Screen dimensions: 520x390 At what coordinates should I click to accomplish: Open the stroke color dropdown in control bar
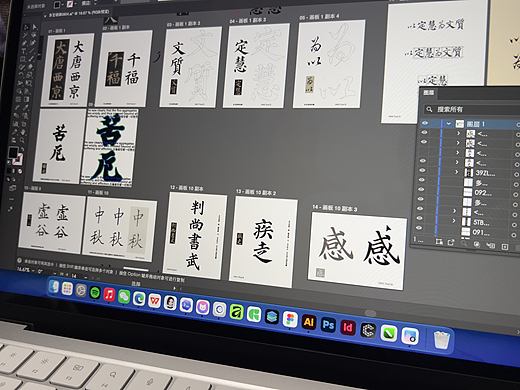(75, 4)
